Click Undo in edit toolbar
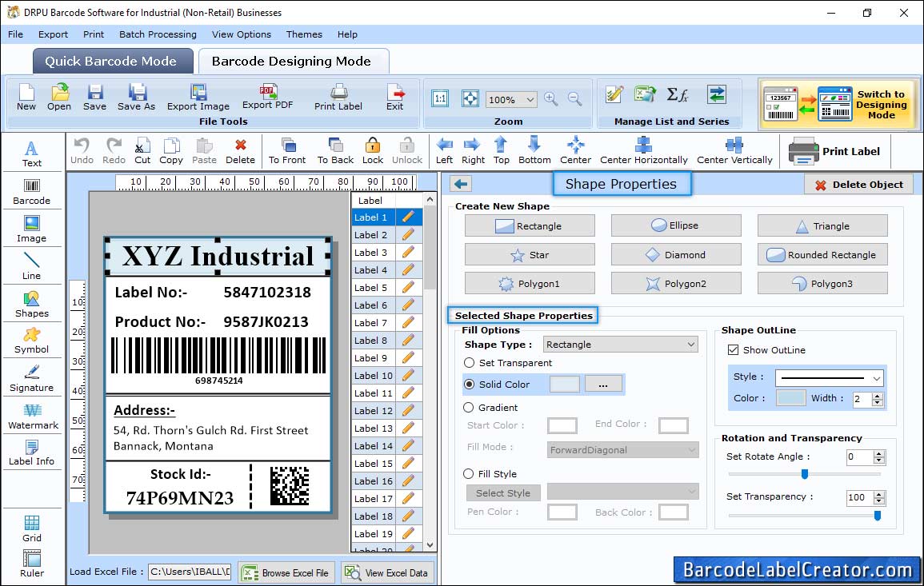The image size is (924, 586). point(82,151)
